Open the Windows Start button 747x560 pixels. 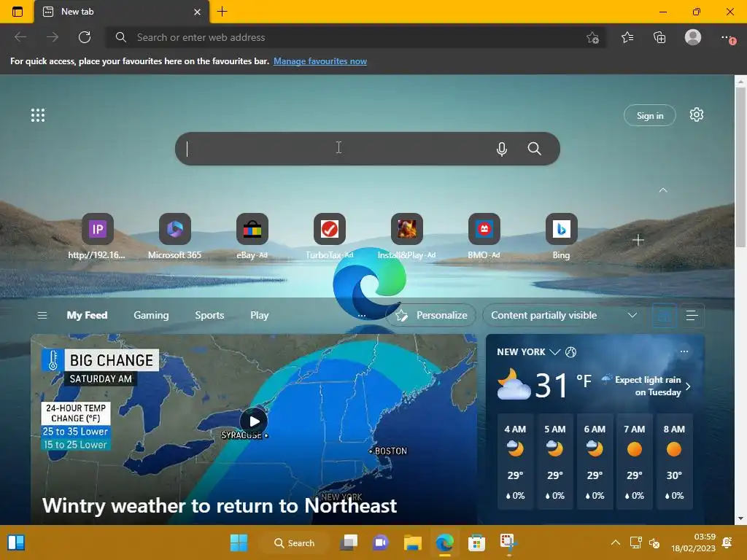(239, 542)
